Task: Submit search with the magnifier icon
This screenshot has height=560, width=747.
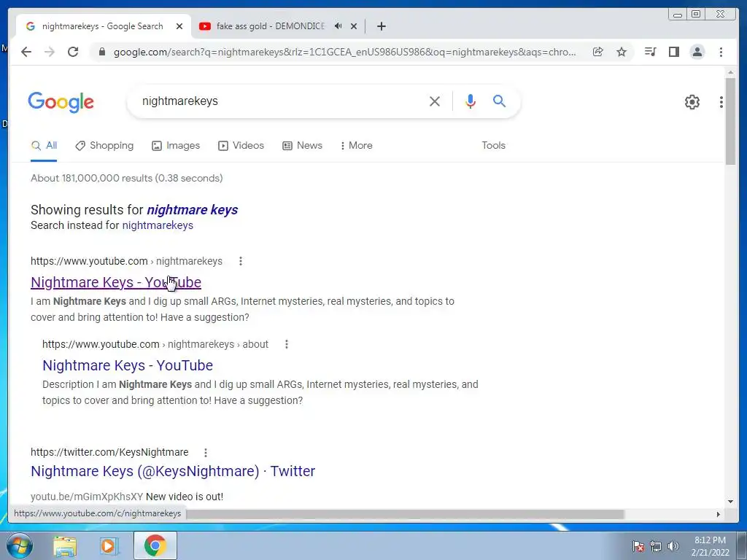Action: point(499,101)
